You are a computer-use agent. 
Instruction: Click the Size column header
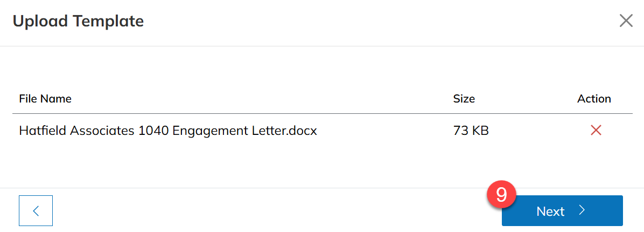point(464,99)
